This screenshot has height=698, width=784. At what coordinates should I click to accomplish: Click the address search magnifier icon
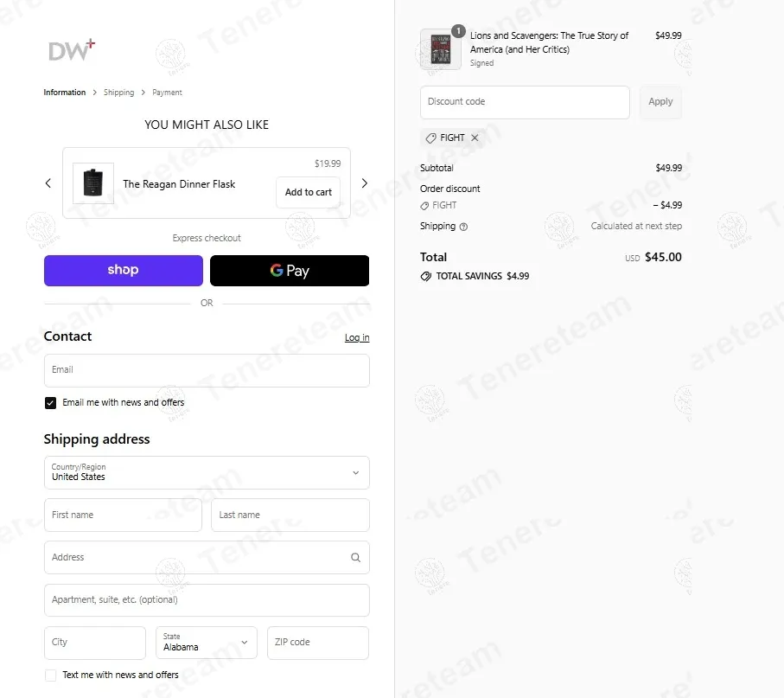pos(355,557)
